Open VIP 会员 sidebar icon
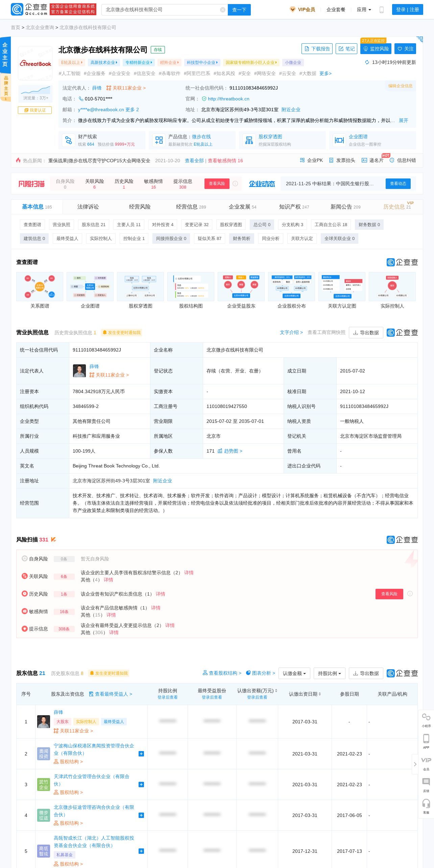The width and height of the screenshot is (434, 868). pos(426,763)
